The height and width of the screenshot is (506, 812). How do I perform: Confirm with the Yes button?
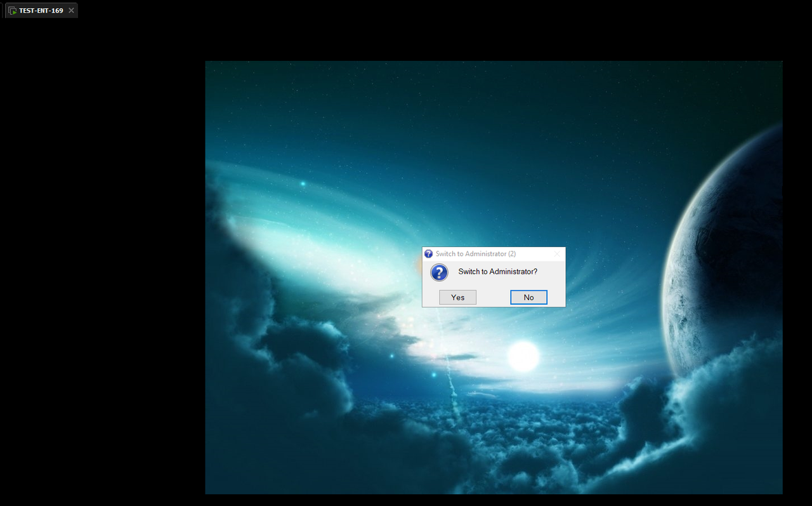pyautogui.click(x=457, y=296)
